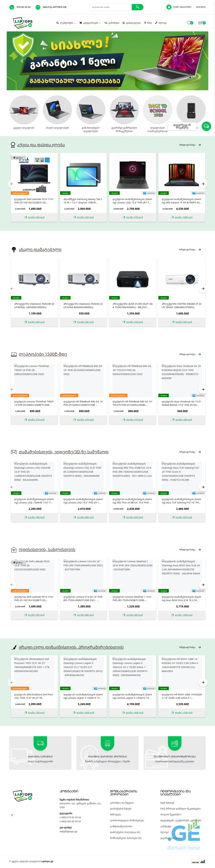Visit the Facebook page via footer icon

point(12,815)
